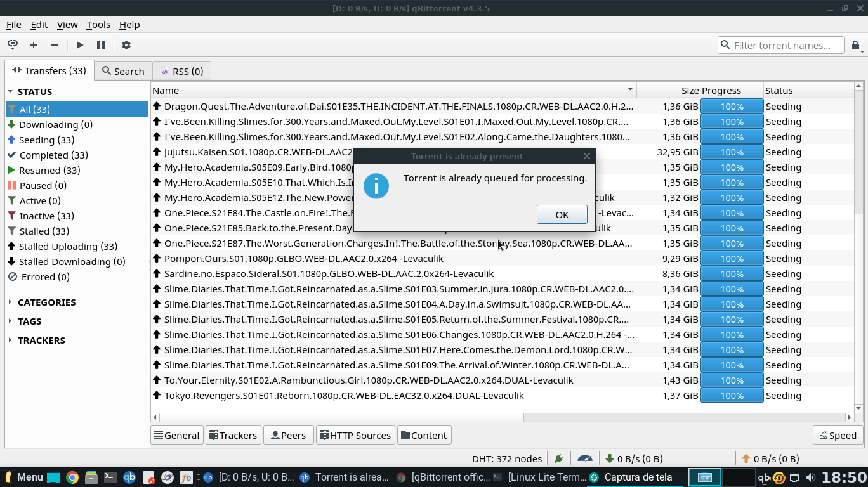The image size is (868, 487).
Task: Select the Paused (0) filter
Action: click(x=77, y=185)
